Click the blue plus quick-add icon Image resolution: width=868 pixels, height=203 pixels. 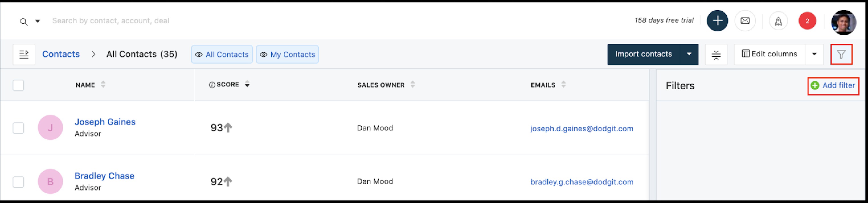click(717, 21)
